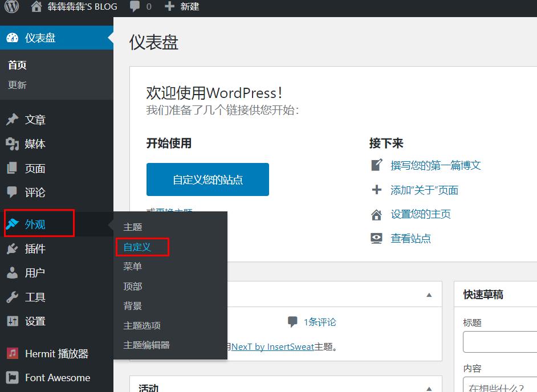
Task: Click the 标题 input field in 快速草稿
Action: pyautogui.click(x=500, y=342)
